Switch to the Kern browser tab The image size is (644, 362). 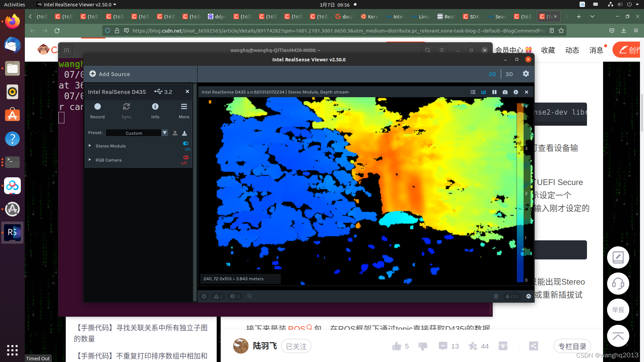pyautogui.click(x=370, y=16)
